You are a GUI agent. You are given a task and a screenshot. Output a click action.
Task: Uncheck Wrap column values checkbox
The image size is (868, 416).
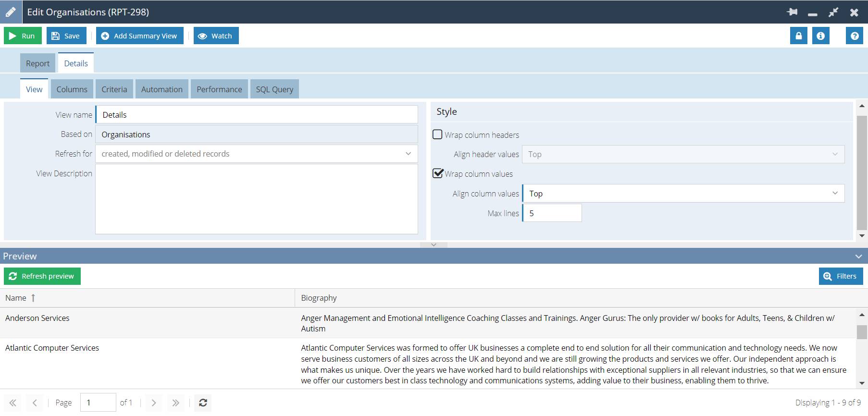437,173
